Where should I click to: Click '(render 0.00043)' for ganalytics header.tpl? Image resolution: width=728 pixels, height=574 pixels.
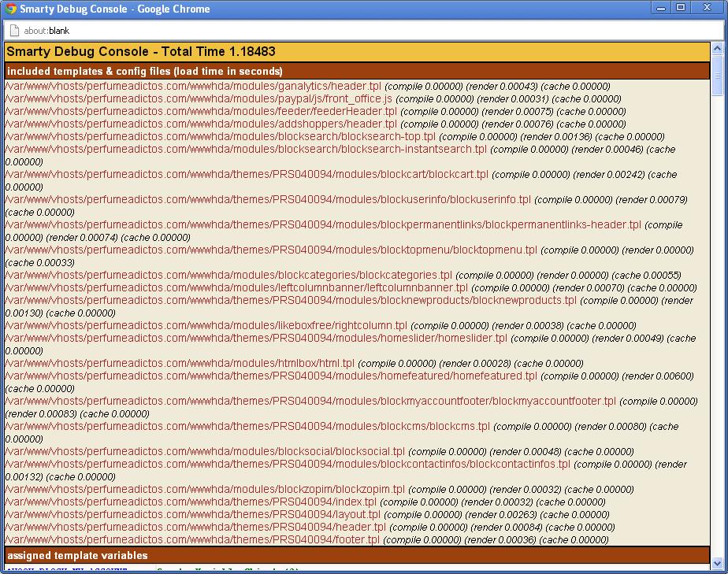[x=502, y=87]
